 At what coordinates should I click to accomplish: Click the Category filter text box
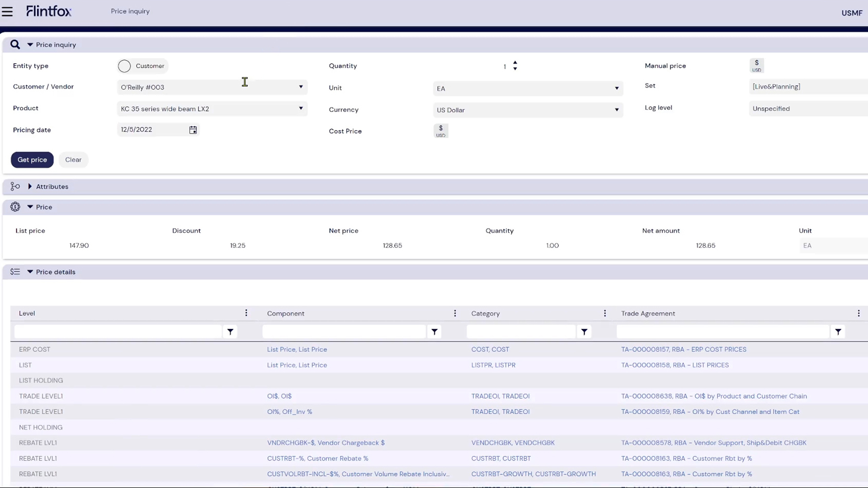521,332
